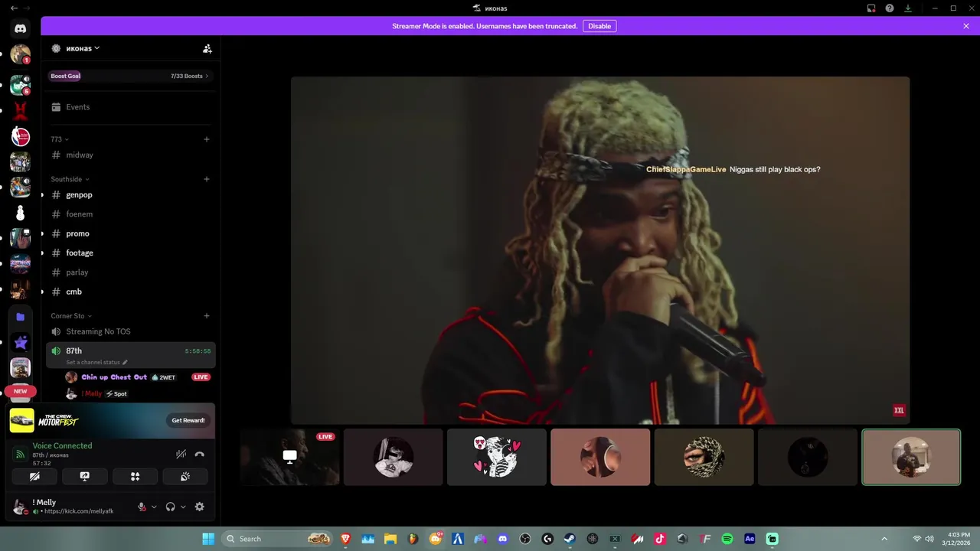Image resolution: width=980 pixels, height=551 pixels.
Task: Open the title bar download update icon
Action: 908,8
